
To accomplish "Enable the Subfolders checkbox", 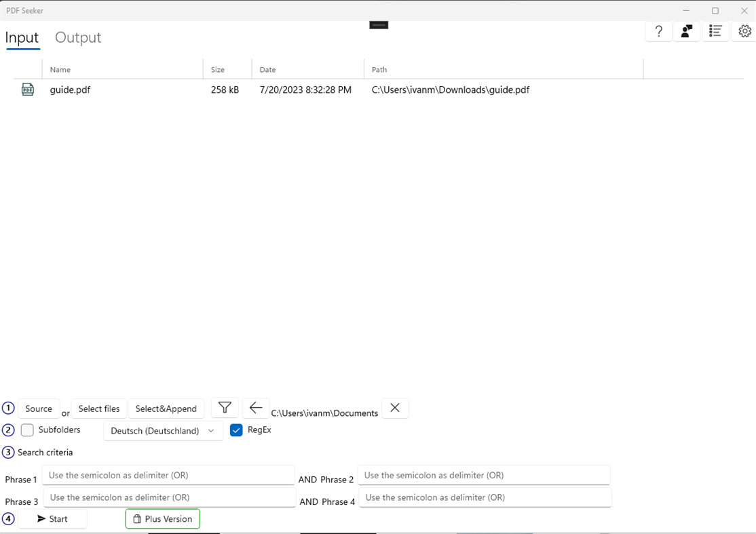I will point(27,430).
